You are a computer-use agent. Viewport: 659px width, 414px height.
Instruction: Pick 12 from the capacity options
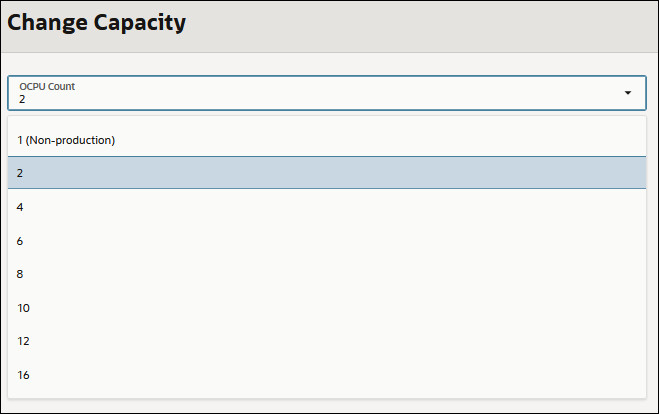[x=24, y=341]
